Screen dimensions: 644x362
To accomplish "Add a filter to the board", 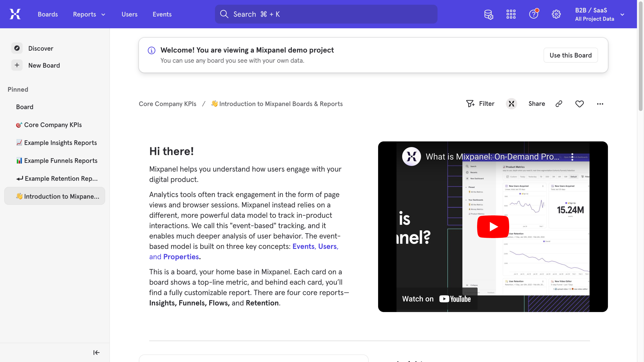I will [x=480, y=104].
